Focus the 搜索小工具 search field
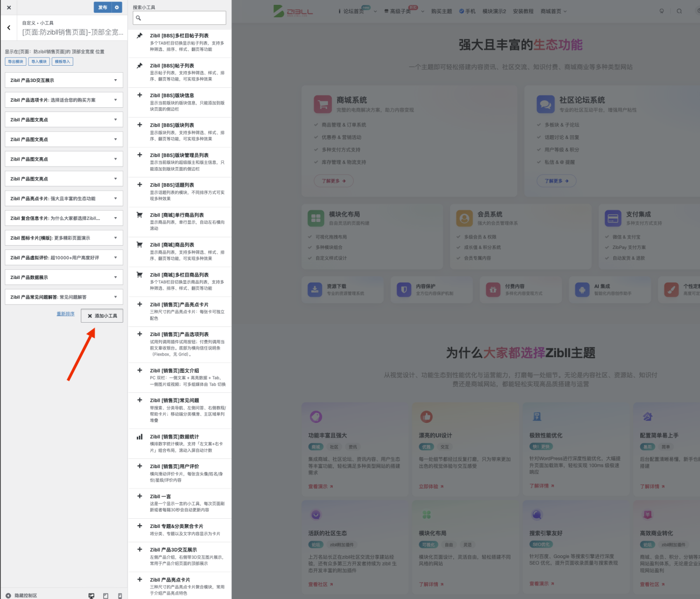 [x=179, y=18]
